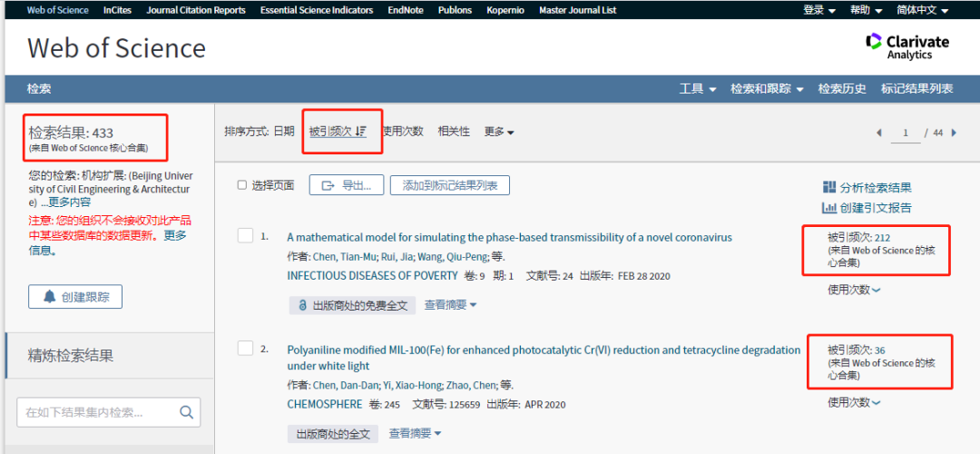Click 出版商处的全文 button for result 2

[334, 433]
